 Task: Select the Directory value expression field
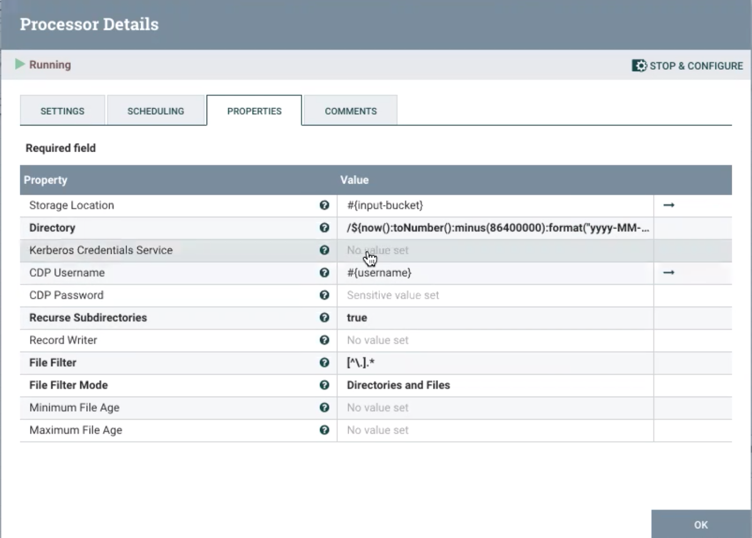click(x=498, y=228)
